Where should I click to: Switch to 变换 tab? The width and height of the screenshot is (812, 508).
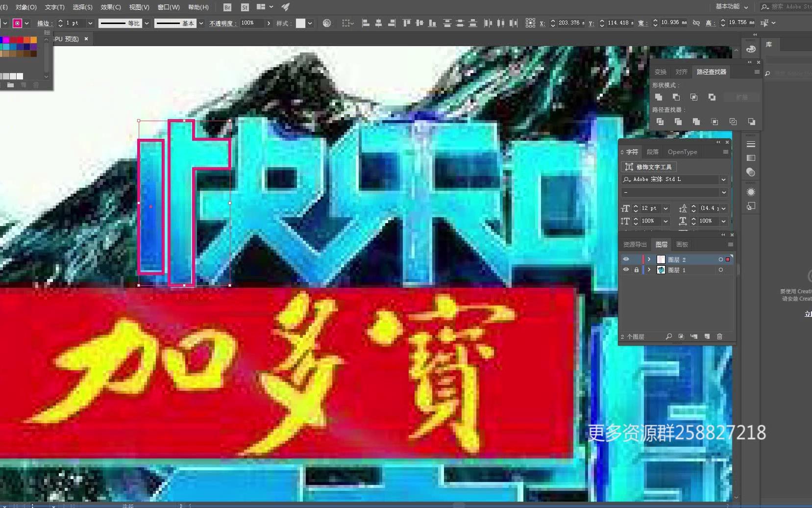point(661,72)
